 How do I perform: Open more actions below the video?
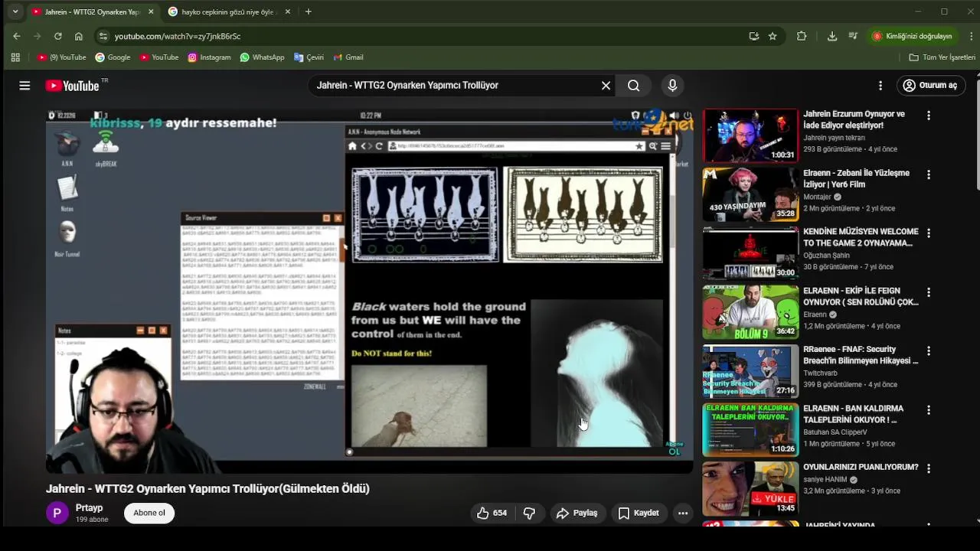pos(683,513)
